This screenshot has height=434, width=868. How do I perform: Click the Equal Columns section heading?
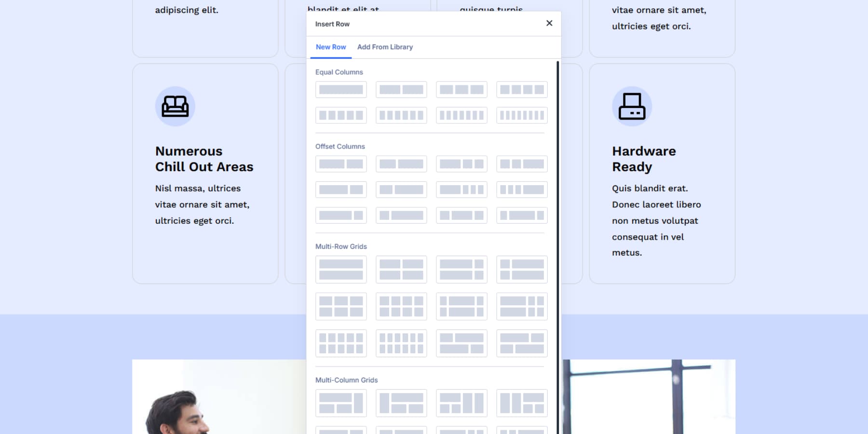pyautogui.click(x=339, y=72)
